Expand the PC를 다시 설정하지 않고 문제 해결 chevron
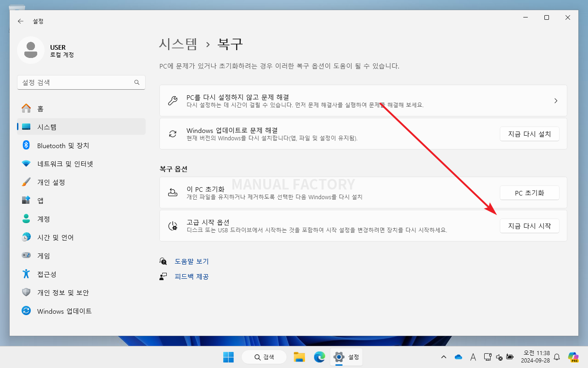This screenshot has height=368, width=588. click(556, 101)
